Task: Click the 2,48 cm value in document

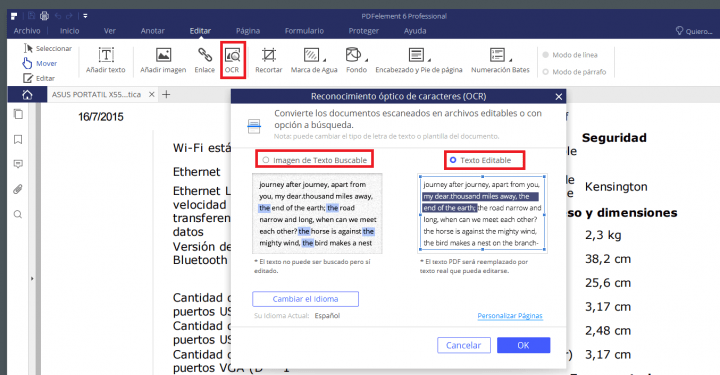Action: 608,330
